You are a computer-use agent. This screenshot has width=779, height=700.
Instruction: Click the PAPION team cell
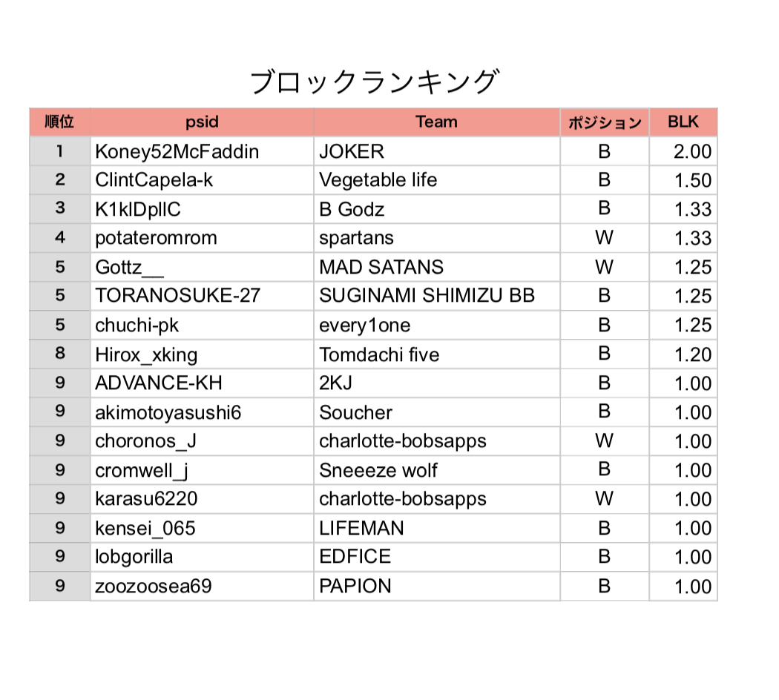coord(355,586)
